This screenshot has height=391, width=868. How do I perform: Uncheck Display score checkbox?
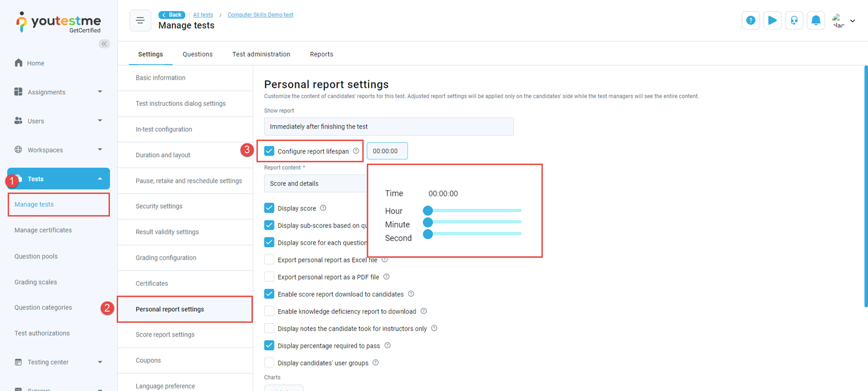pyautogui.click(x=269, y=208)
